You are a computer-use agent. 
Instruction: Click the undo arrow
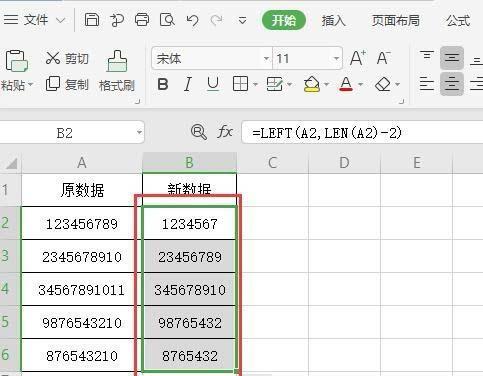[x=192, y=20]
